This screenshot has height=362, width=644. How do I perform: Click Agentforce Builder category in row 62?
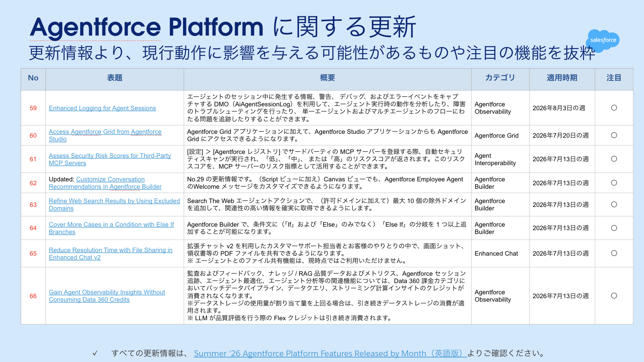coord(490,183)
